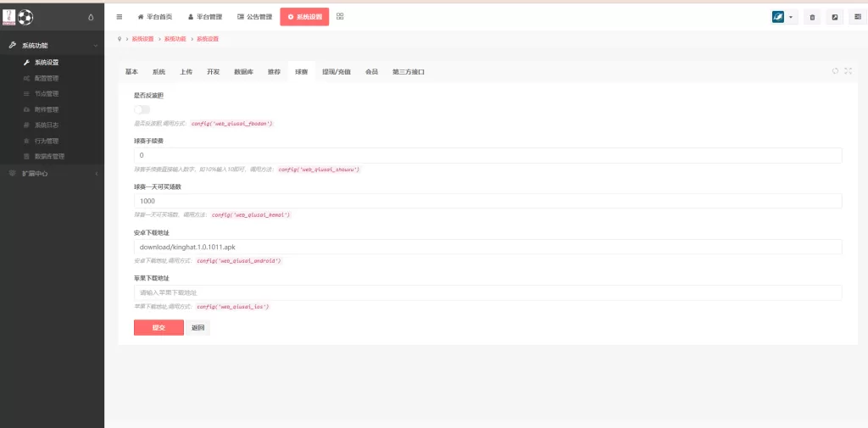Open 公告管理 in top navigation
Viewport: 868px width, 428px height.
[x=254, y=17]
